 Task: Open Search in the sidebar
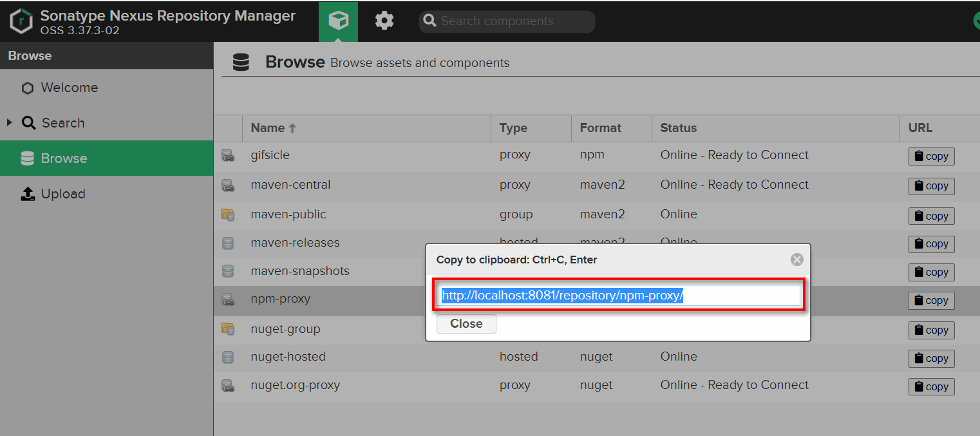tap(106, 123)
